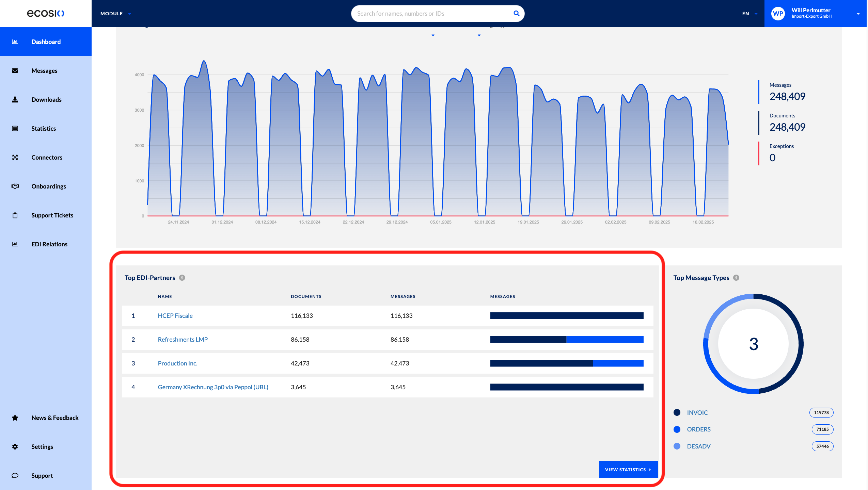Open the Refreshments LMP partner link
The width and height of the screenshot is (868, 490).
[183, 340]
